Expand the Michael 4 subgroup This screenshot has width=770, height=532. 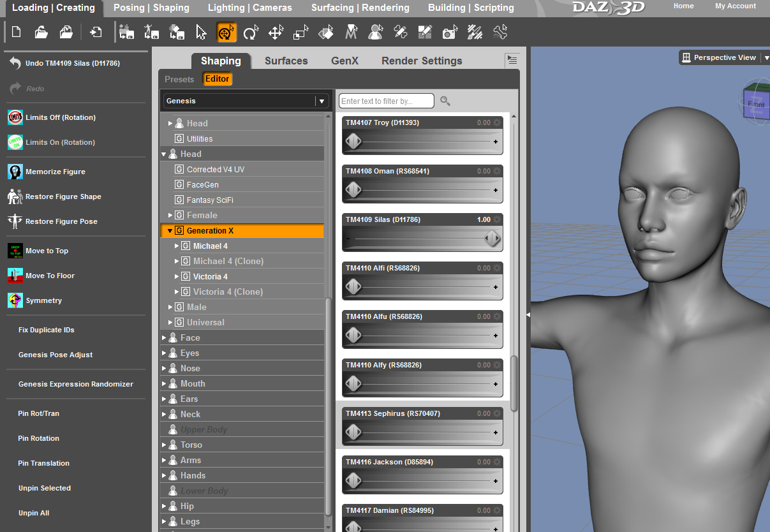pyautogui.click(x=177, y=246)
